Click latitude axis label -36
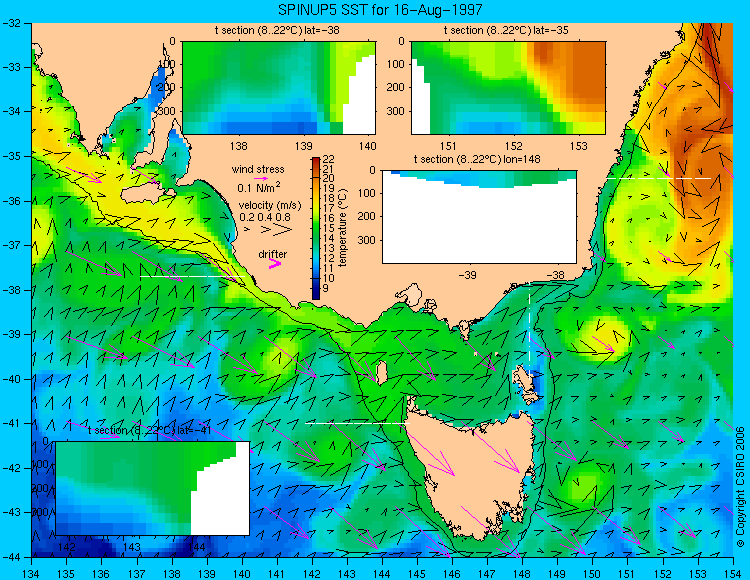The image size is (750, 580). pos(11,201)
